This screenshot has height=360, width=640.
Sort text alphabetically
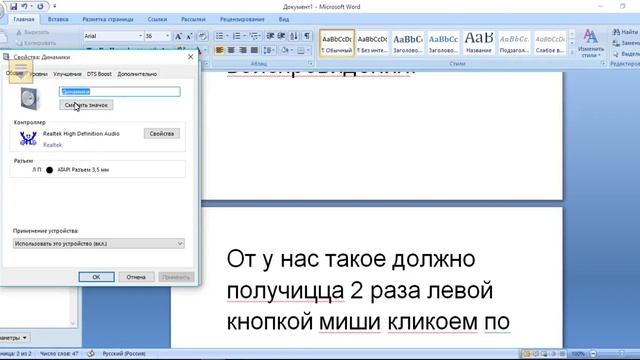click(x=294, y=36)
